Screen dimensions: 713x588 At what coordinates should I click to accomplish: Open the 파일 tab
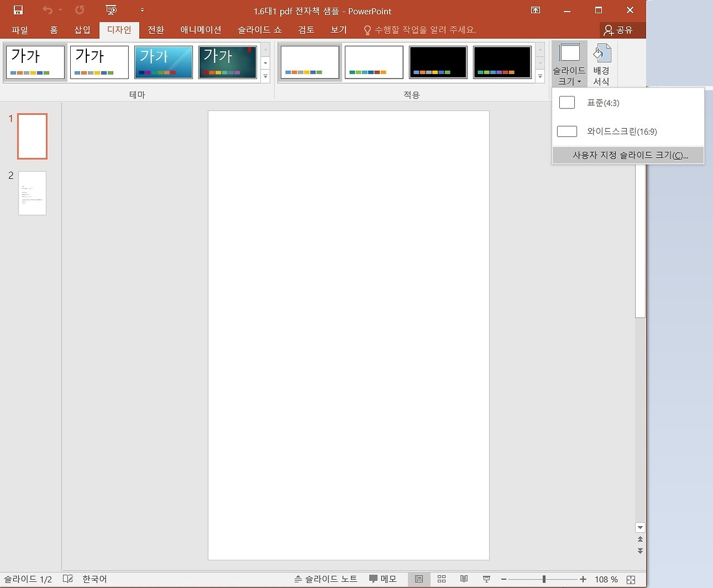click(19, 30)
